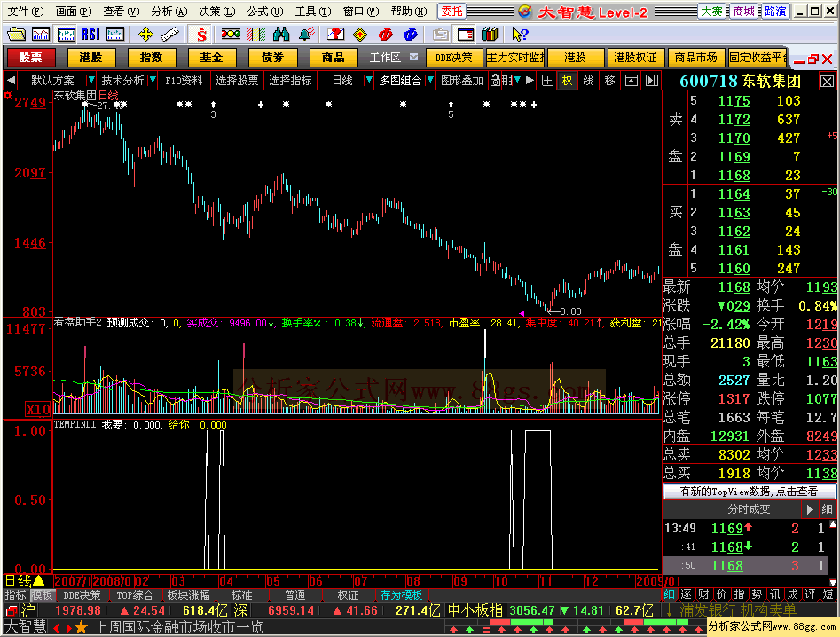Viewport: 840px width, 637px height.
Task: Click the blue coin icon
Action: click(411, 35)
